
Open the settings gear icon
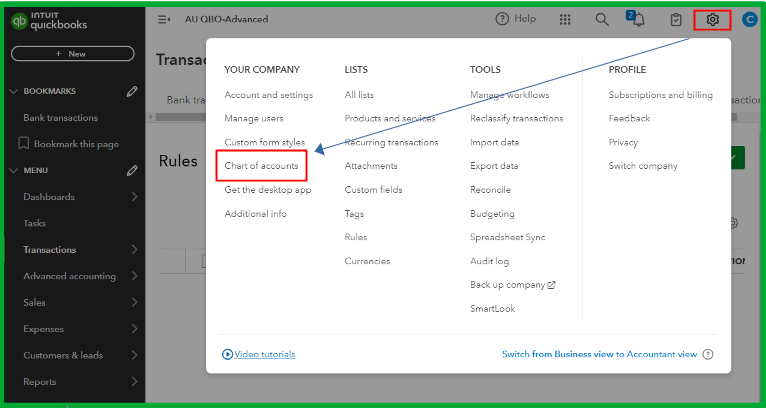712,20
